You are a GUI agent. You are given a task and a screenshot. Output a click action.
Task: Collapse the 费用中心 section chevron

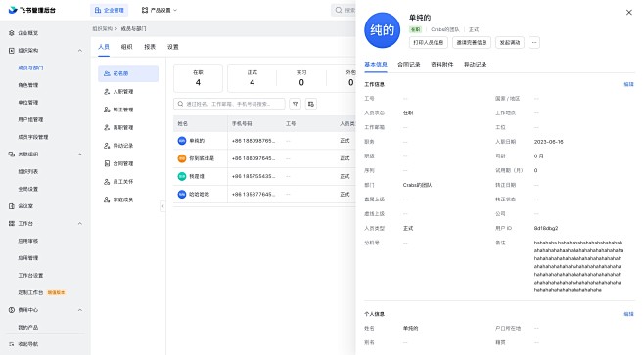coord(80,310)
